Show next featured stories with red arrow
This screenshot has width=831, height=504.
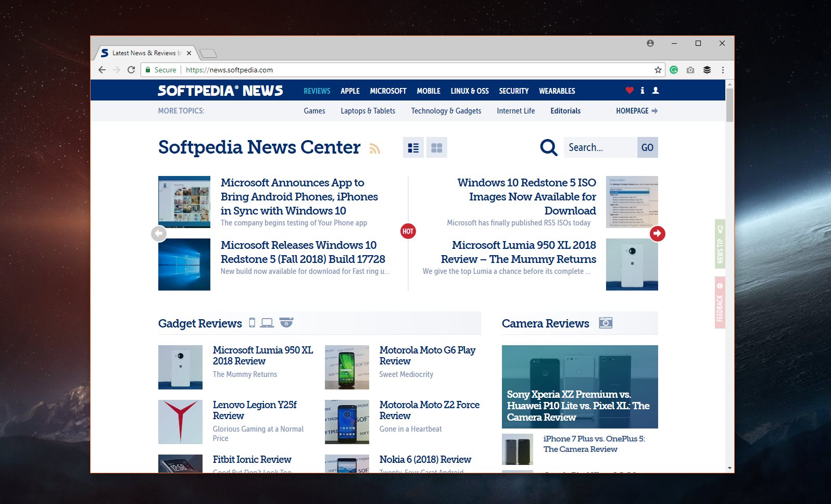click(x=657, y=233)
